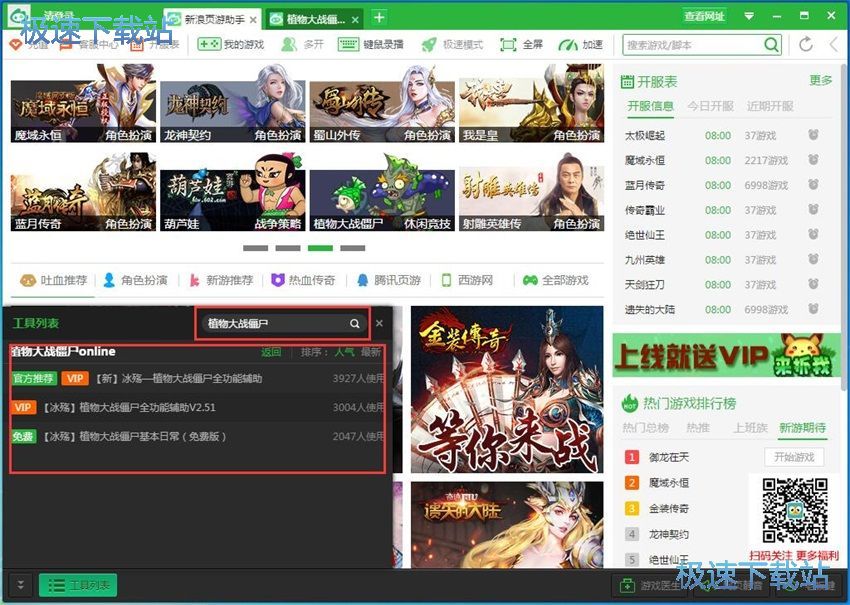Select last carousel page indicator
Screen dimensions: 850x605
point(353,248)
